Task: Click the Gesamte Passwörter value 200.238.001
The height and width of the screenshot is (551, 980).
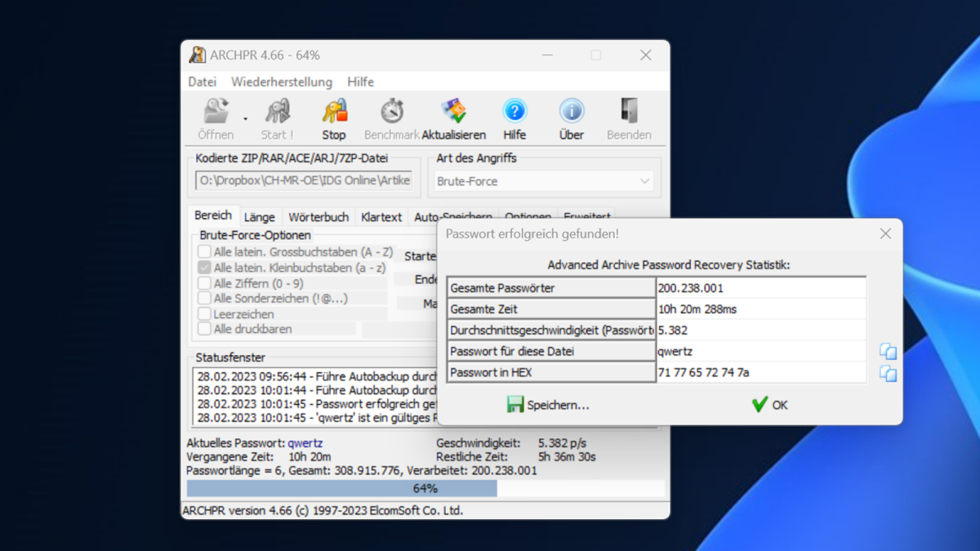Action: (761, 288)
